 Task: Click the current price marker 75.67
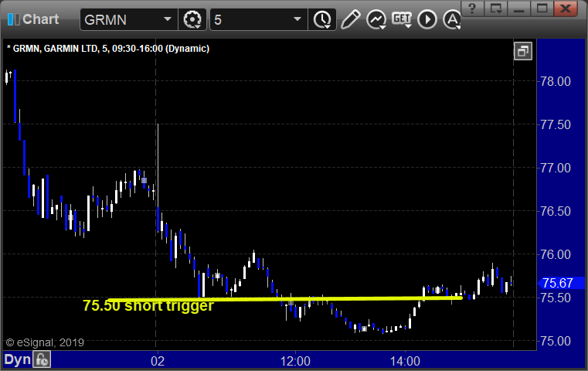pos(561,283)
